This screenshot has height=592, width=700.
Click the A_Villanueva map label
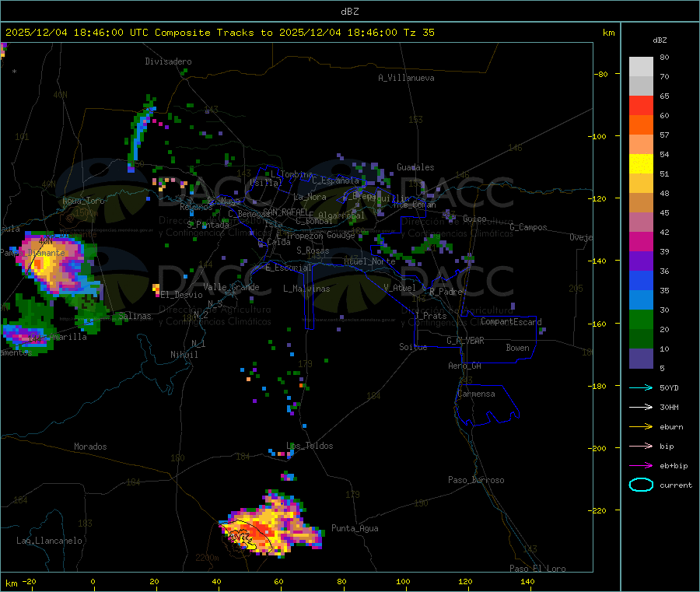(406, 78)
